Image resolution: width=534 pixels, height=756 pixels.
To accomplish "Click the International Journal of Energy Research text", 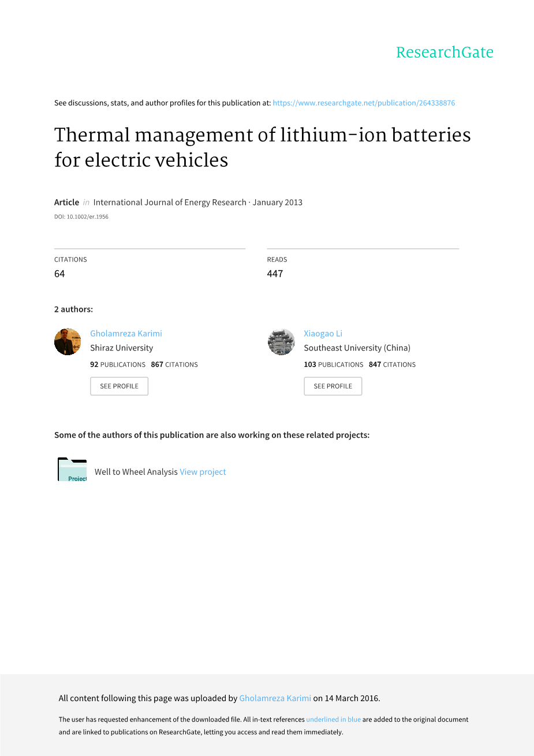I will click(170, 202).
